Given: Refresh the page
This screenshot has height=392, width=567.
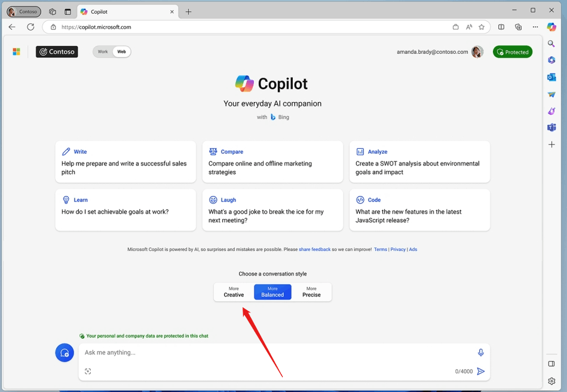Looking at the screenshot, I should pyautogui.click(x=30, y=27).
